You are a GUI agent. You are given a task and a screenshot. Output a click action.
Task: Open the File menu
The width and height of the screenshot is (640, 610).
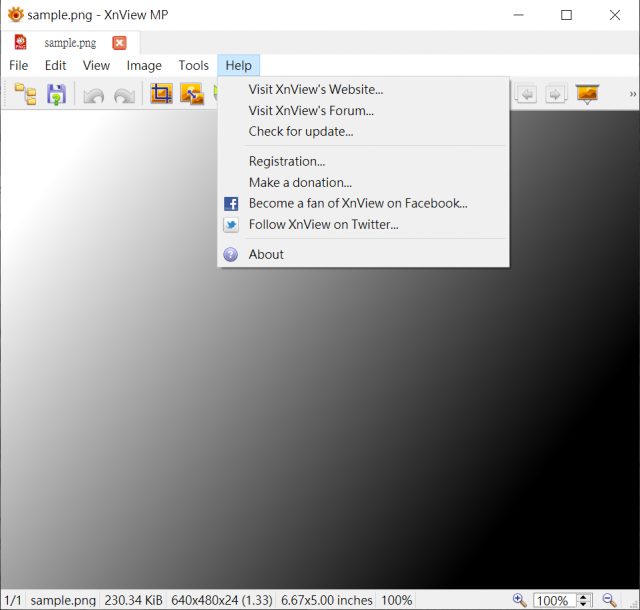pyautogui.click(x=18, y=65)
